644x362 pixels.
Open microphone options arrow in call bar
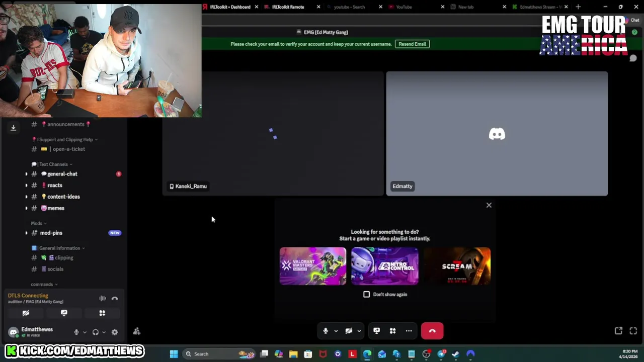click(336, 331)
